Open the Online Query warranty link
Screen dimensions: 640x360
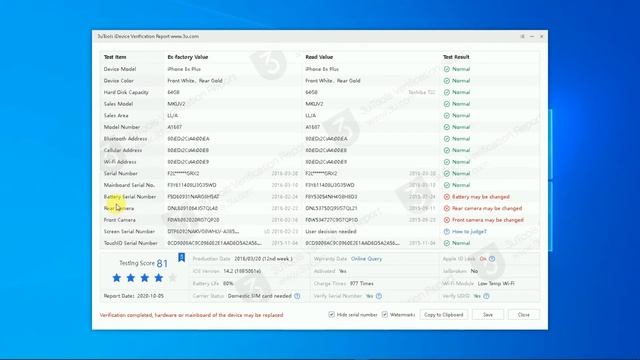coord(367,259)
